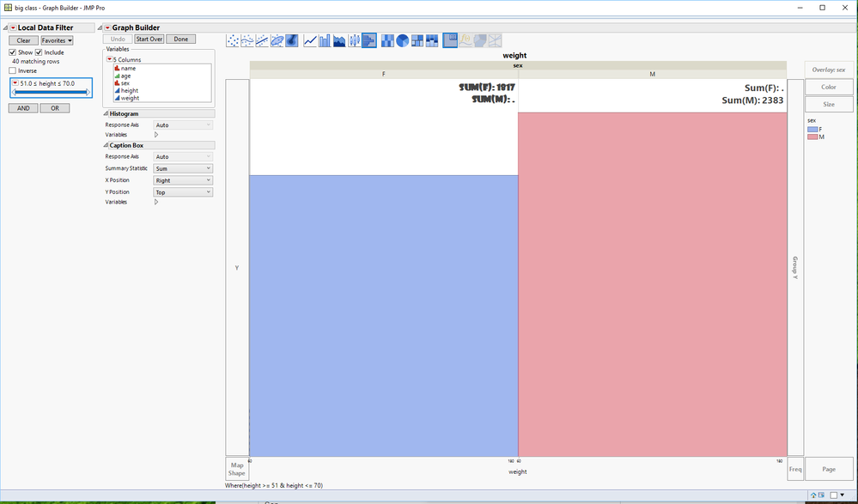The width and height of the screenshot is (858, 504).
Task: Select the Histogram element icon
Action: point(369,40)
